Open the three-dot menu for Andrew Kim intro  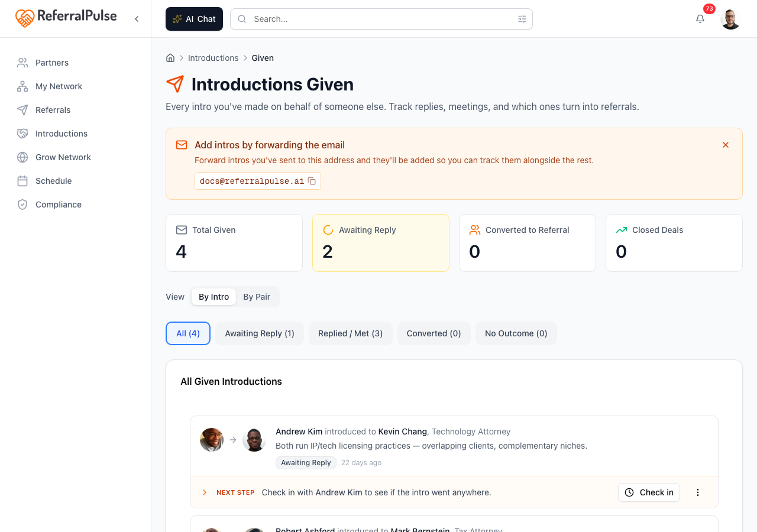698,492
